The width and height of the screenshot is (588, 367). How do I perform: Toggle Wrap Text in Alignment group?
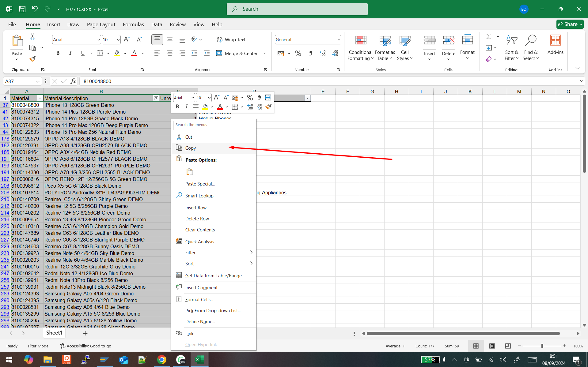(231, 40)
